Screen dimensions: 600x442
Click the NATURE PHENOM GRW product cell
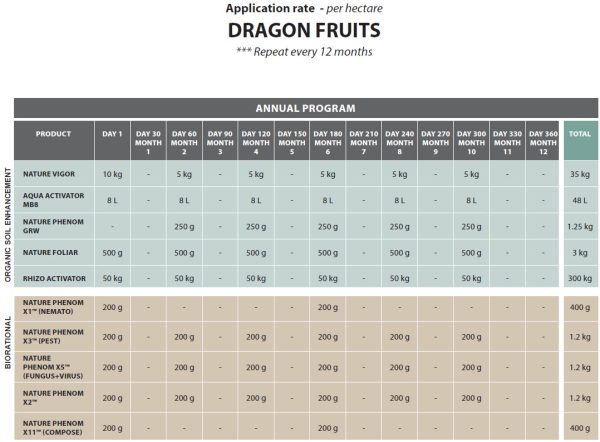point(51,225)
